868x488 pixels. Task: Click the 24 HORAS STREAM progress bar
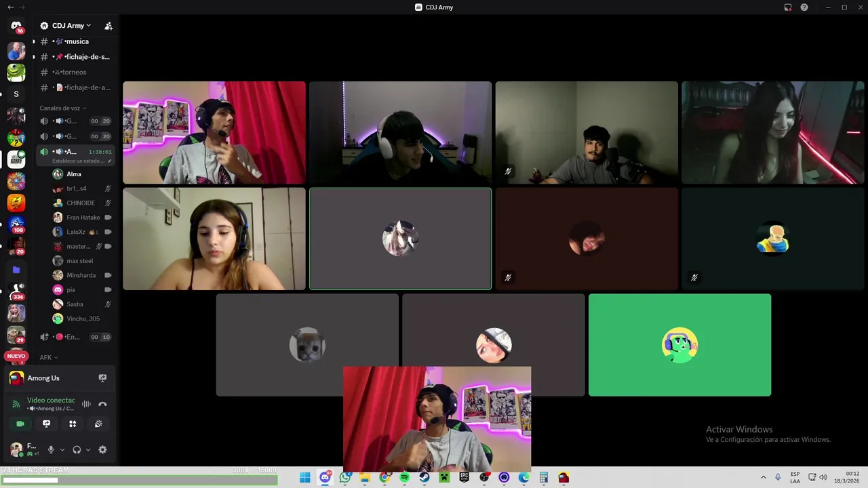tap(139, 480)
